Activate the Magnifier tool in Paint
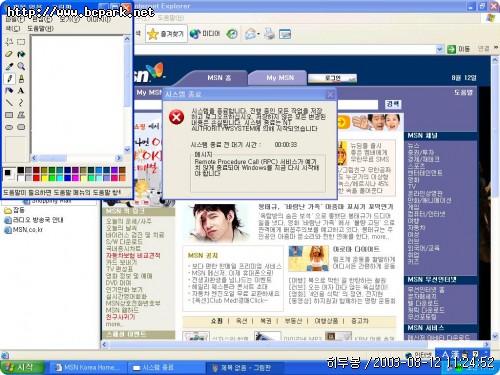 (x=21, y=66)
